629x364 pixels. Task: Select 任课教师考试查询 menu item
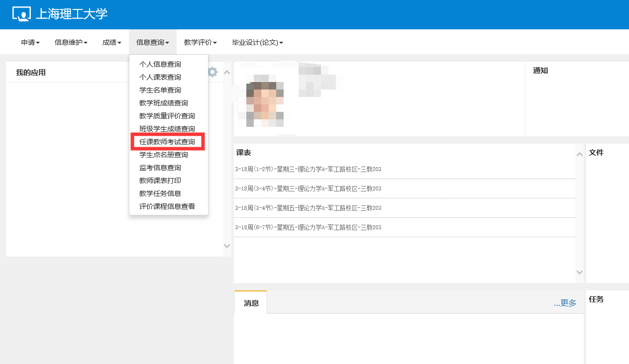(x=167, y=142)
